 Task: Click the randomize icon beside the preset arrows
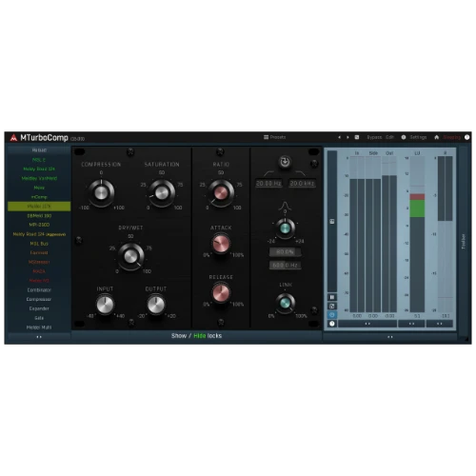pyautogui.click(x=357, y=137)
